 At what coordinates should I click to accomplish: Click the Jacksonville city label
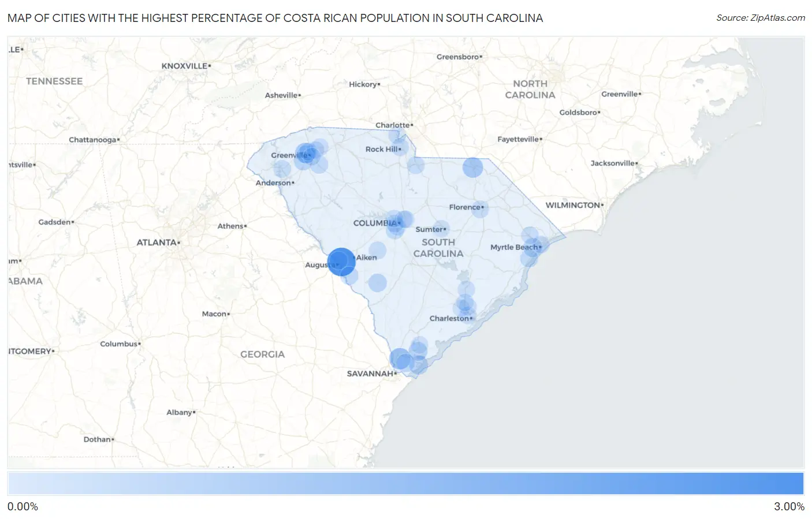tap(613, 163)
